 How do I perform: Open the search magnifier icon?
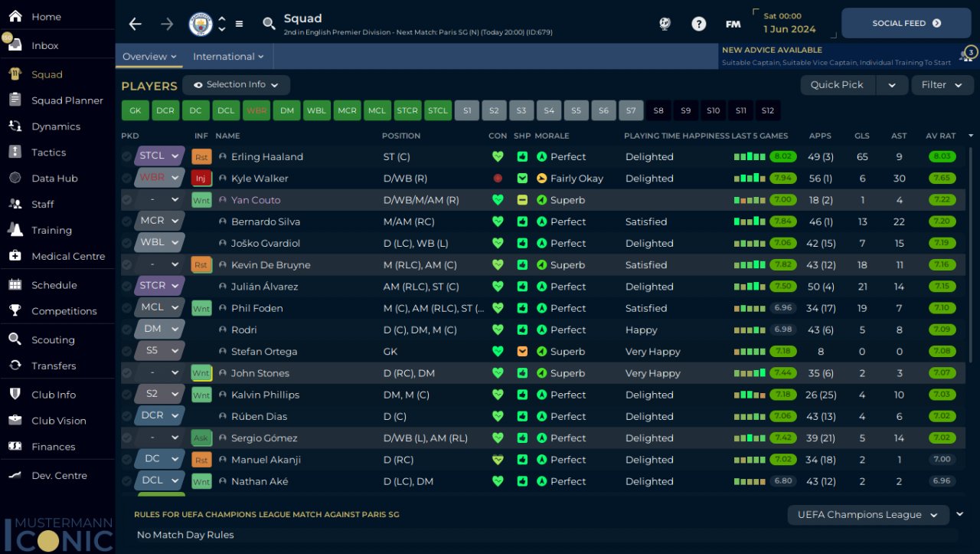(269, 24)
